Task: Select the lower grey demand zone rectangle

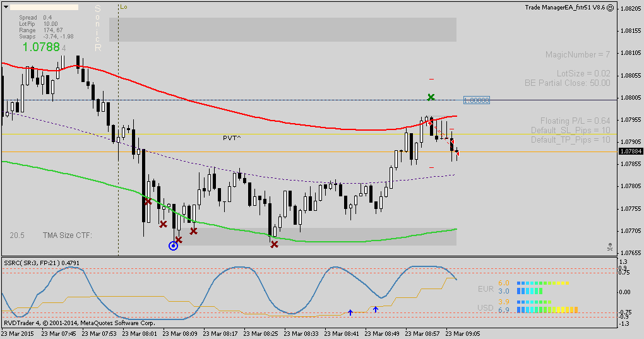Action: coord(317,237)
